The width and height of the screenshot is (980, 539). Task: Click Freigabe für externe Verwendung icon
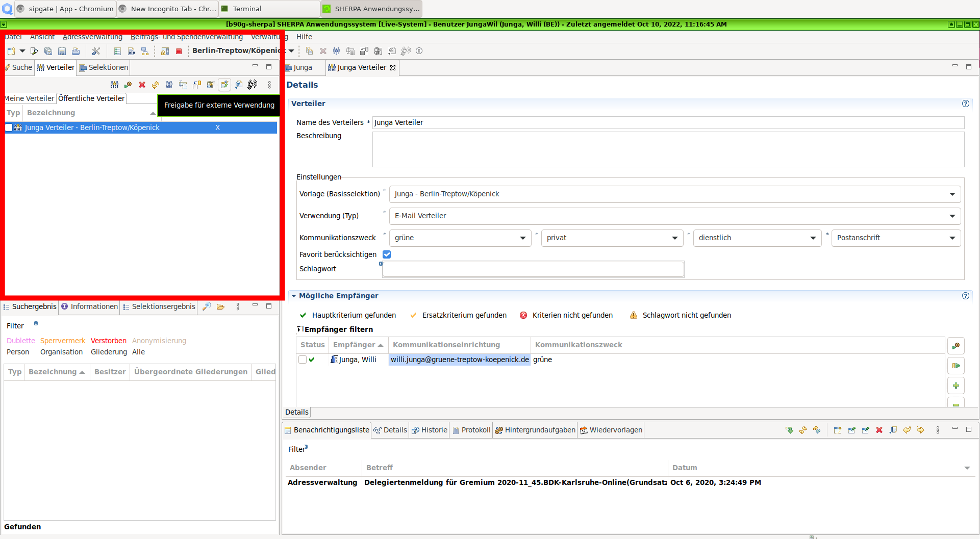[224, 85]
